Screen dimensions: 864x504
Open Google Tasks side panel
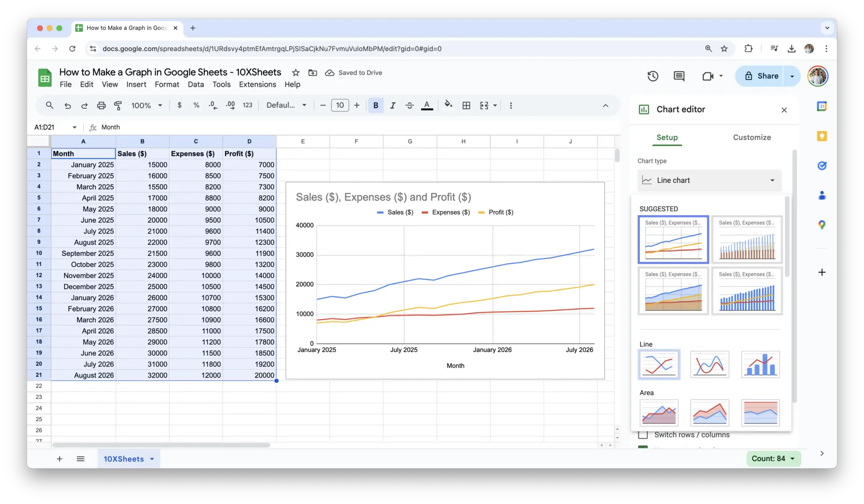point(822,166)
